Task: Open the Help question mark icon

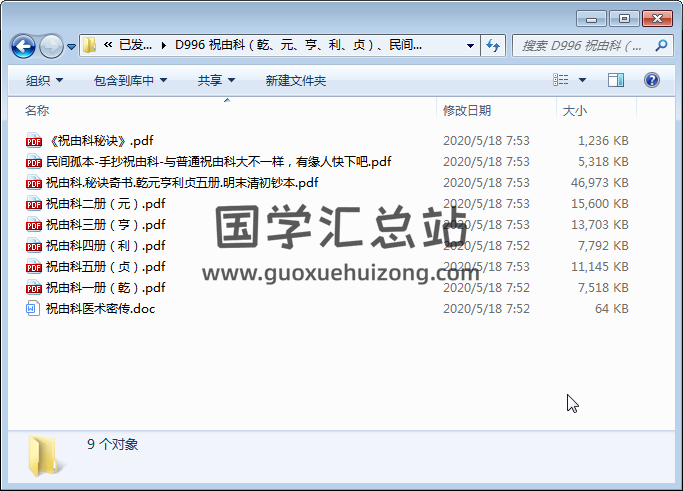Action: coord(651,80)
